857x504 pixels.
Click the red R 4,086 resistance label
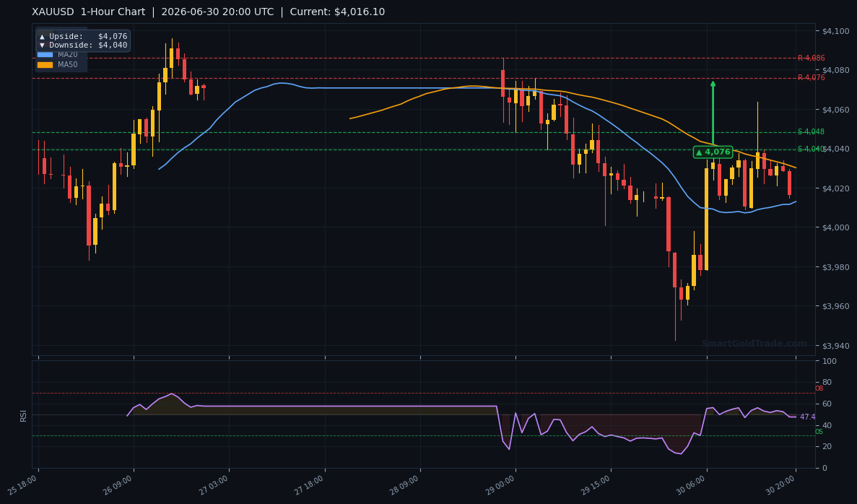click(x=811, y=58)
